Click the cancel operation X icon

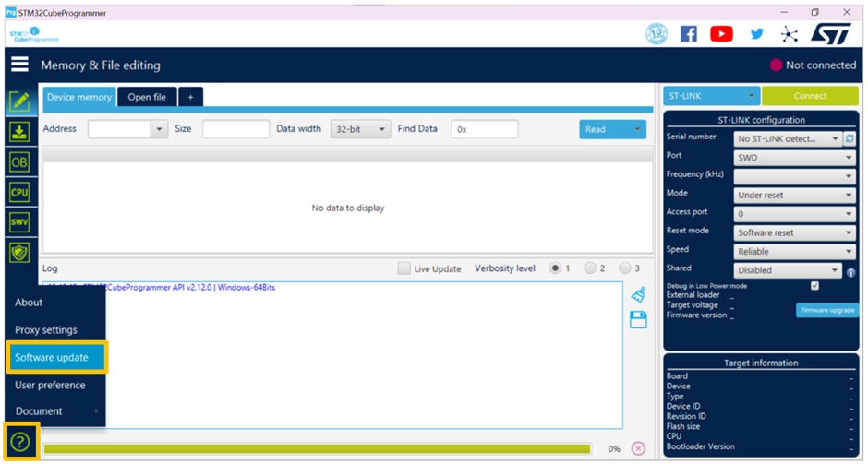[638, 448]
